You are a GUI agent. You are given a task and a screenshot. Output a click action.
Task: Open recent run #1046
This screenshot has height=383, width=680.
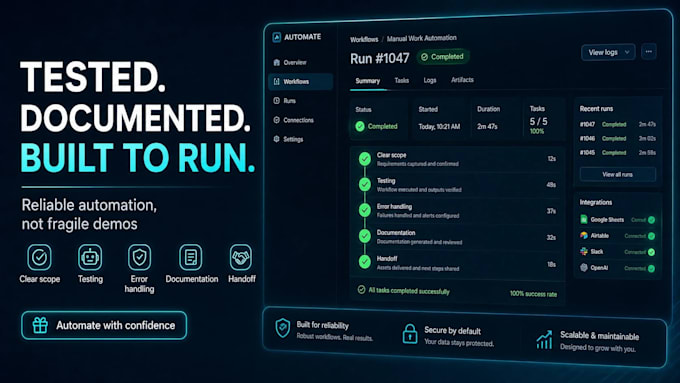tap(618, 139)
